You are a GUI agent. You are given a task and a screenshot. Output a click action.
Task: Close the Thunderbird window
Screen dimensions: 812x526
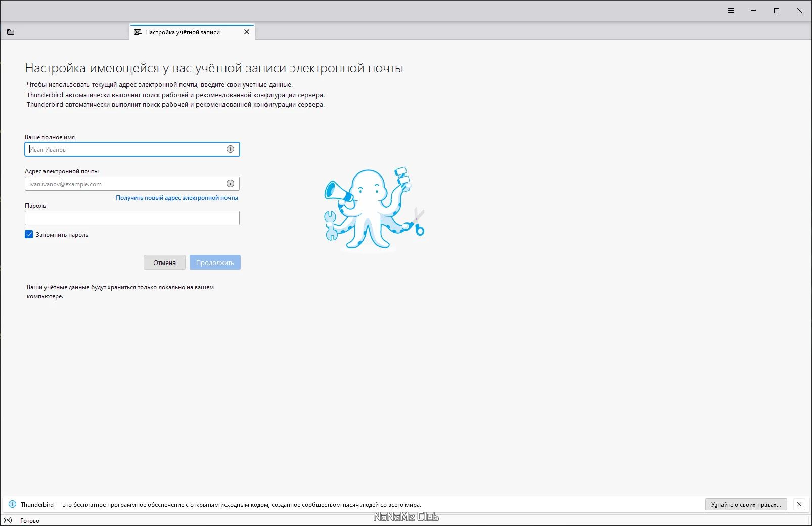click(x=800, y=11)
